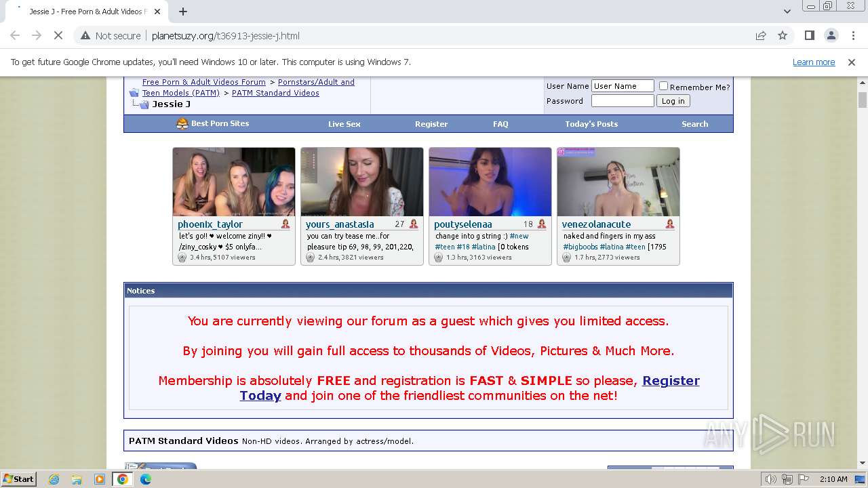The width and height of the screenshot is (868, 488).
Task: Open the Register menu item
Action: [431, 124]
